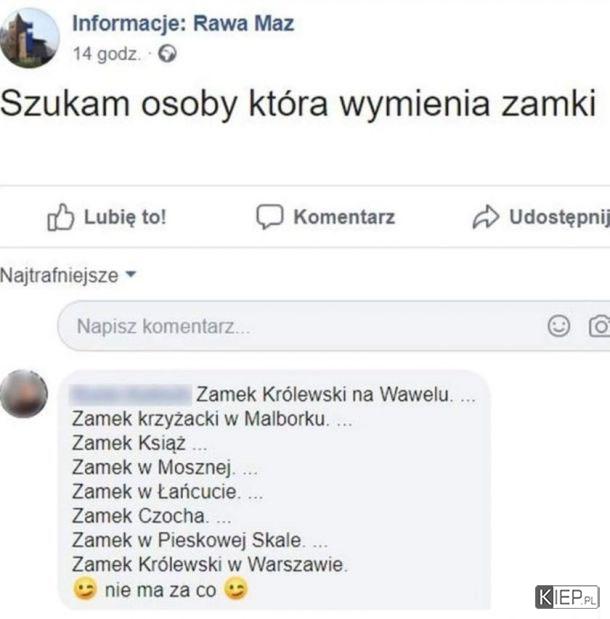This screenshot has height=619, width=610.
Task: Open the emoji picker smiley icon
Action: [x=559, y=326]
